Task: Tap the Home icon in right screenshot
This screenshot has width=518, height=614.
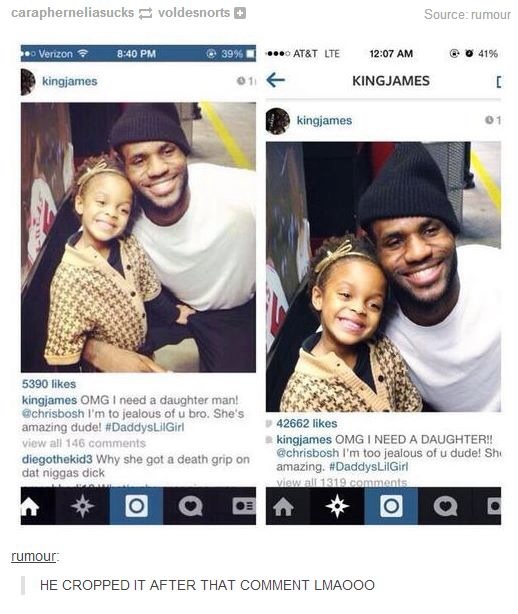Action: (283, 506)
